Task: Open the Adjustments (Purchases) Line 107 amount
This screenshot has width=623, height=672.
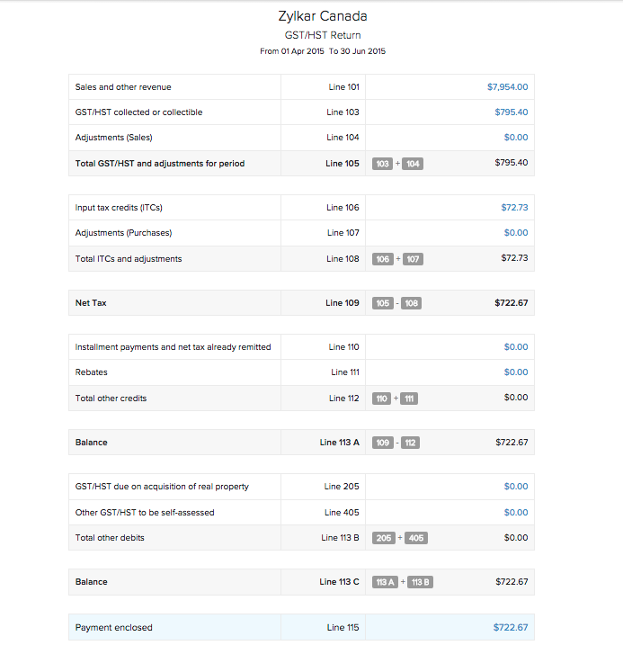Action: [x=516, y=233]
